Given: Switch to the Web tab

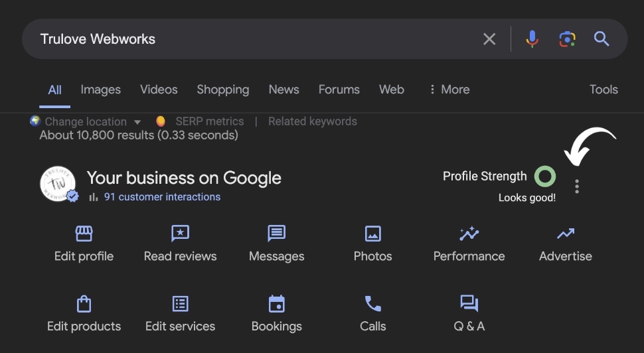Looking at the screenshot, I should (392, 90).
